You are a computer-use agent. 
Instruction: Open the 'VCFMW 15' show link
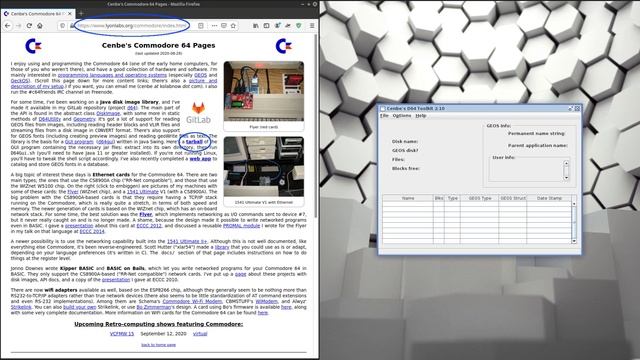click(x=122, y=334)
